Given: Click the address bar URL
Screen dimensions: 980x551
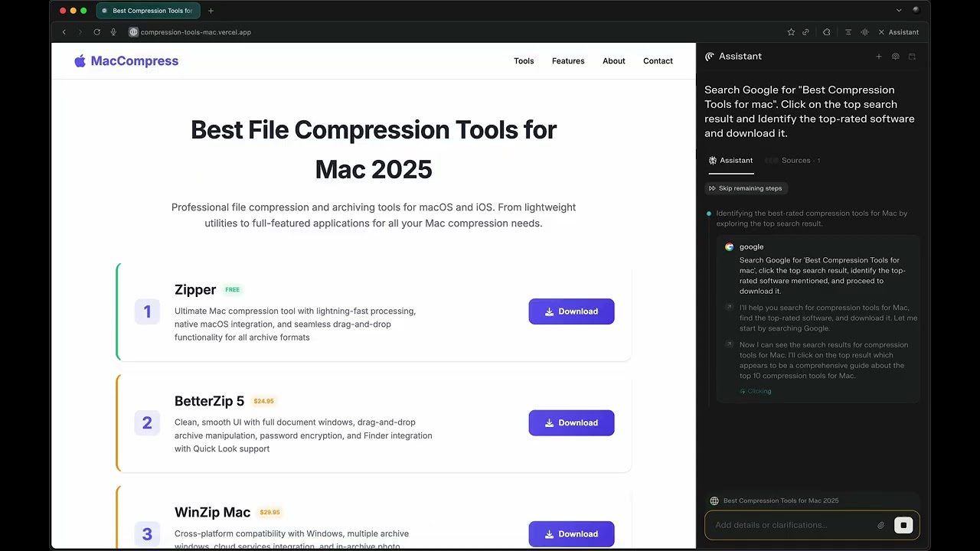Looking at the screenshot, I should click(x=196, y=32).
